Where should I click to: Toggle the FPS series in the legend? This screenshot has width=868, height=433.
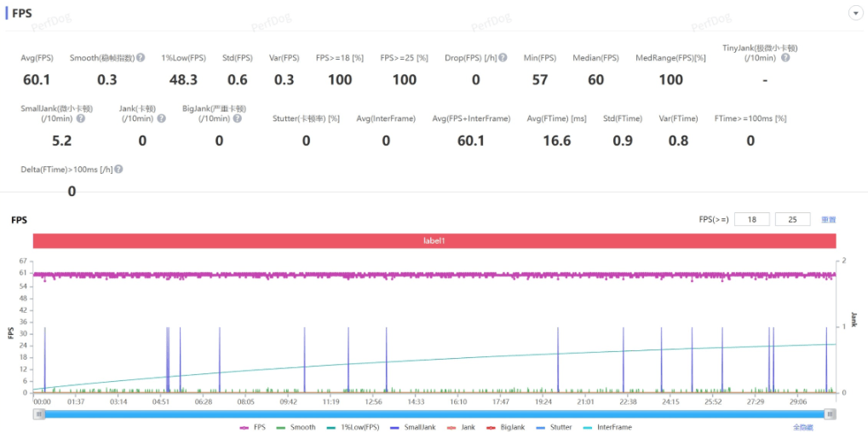(252, 427)
